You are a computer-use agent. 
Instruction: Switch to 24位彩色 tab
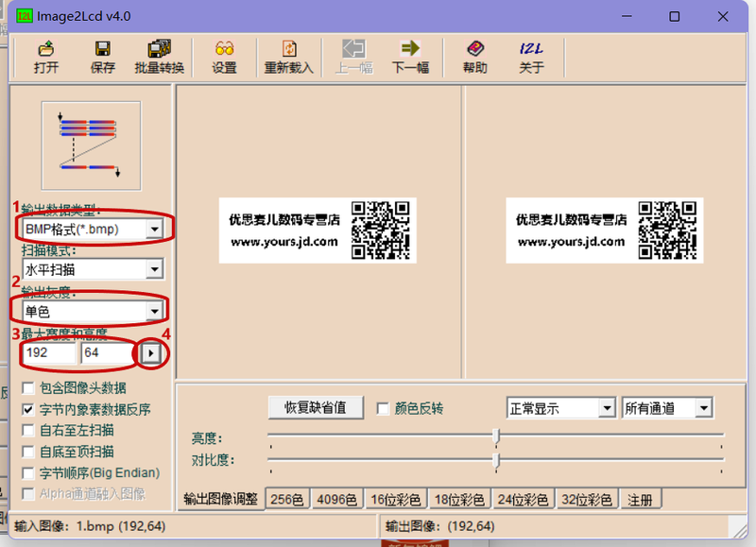tap(524, 500)
